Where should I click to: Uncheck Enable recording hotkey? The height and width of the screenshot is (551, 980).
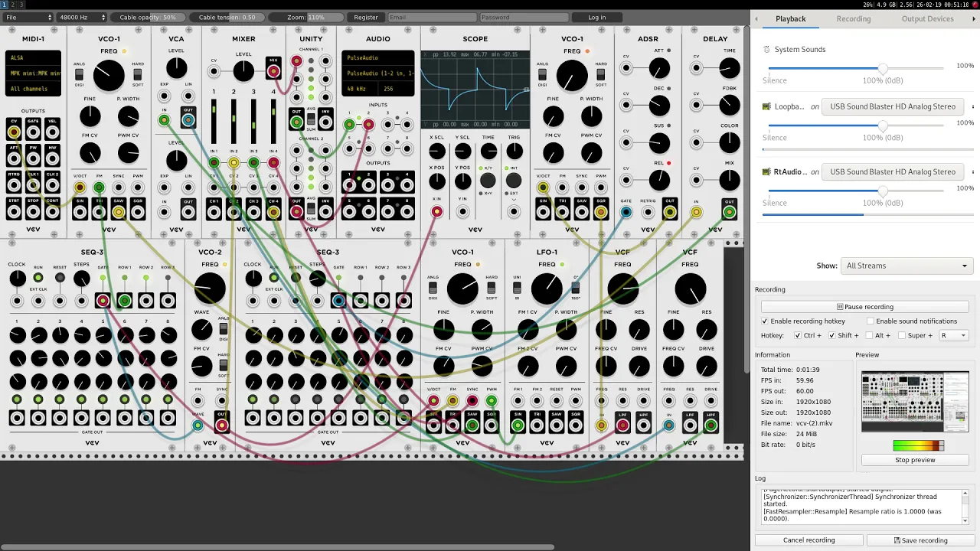pos(765,321)
